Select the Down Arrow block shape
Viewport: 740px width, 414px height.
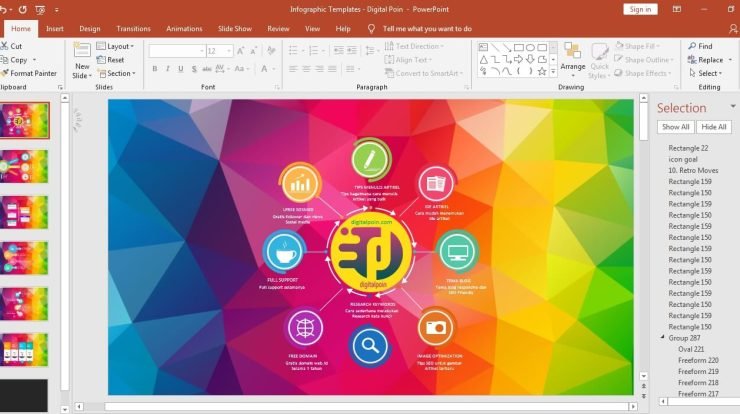[530, 59]
